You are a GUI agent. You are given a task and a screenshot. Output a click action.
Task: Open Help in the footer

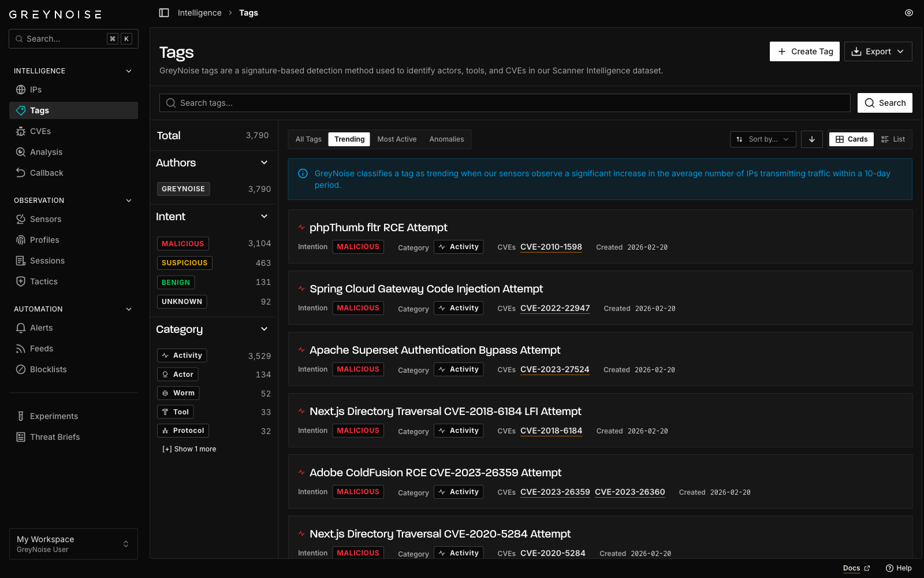(899, 568)
